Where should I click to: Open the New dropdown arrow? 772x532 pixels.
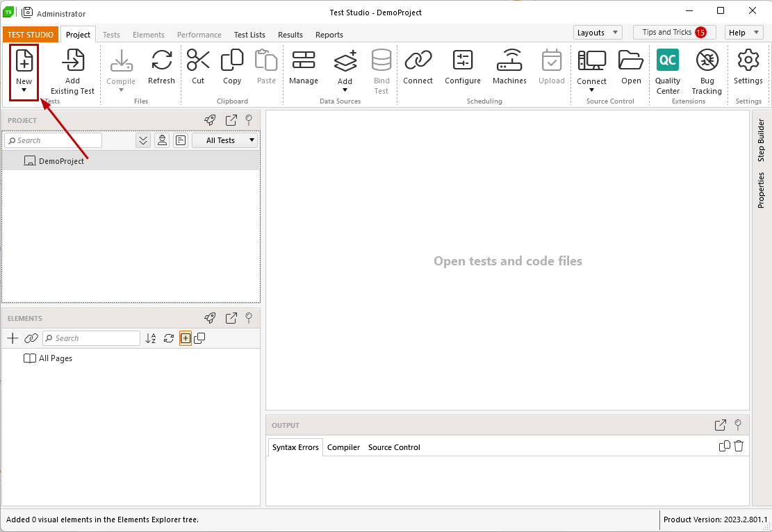tap(24, 90)
